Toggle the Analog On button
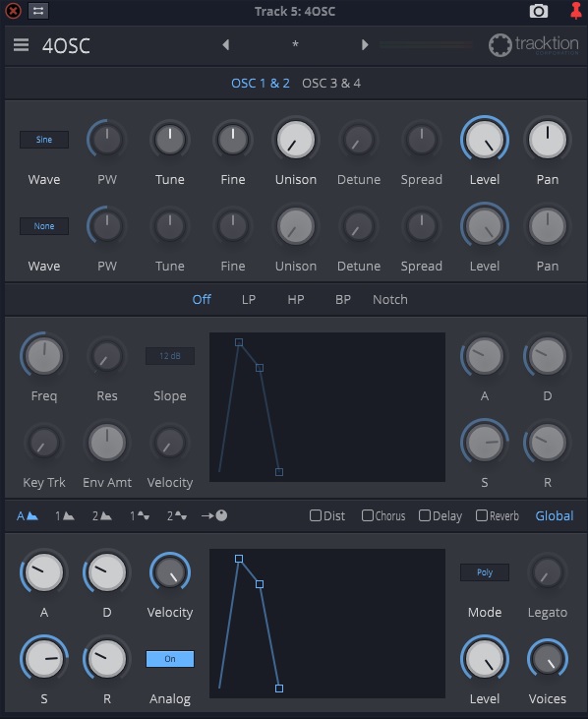 [x=170, y=659]
